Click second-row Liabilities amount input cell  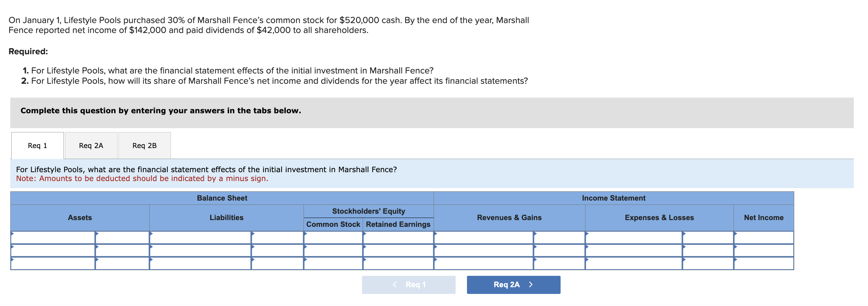(x=278, y=251)
